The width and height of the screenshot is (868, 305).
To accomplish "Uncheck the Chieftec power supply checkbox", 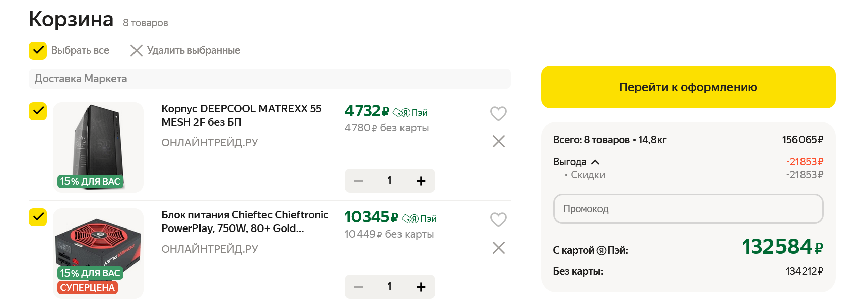I will click(38, 217).
